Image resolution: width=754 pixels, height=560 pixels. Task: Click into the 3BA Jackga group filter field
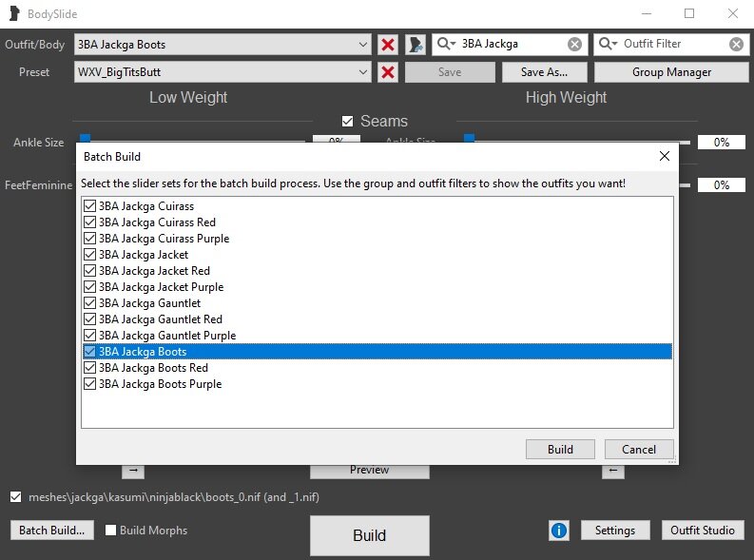coord(510,45)
